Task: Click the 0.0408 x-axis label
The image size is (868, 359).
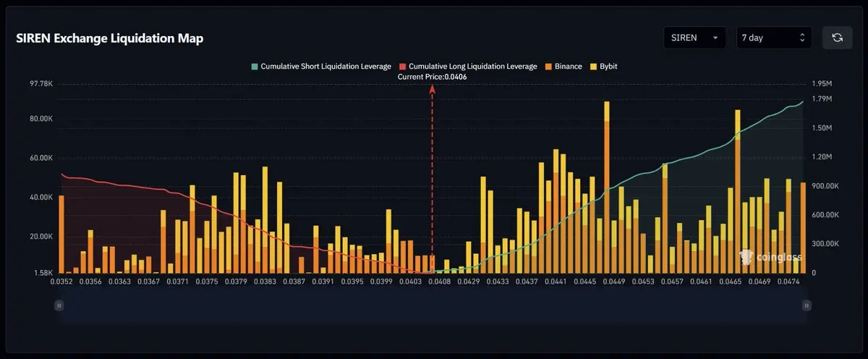Action: [440, 281]
